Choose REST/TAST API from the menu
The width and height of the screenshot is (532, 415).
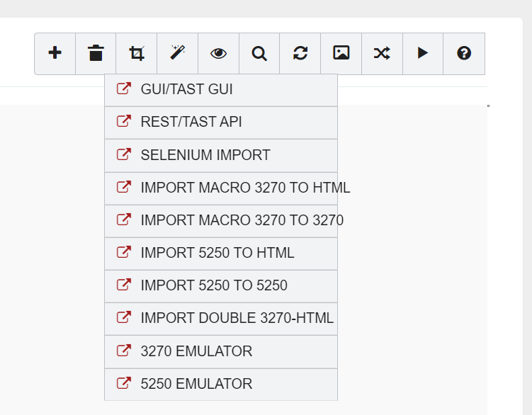(191, 122)
